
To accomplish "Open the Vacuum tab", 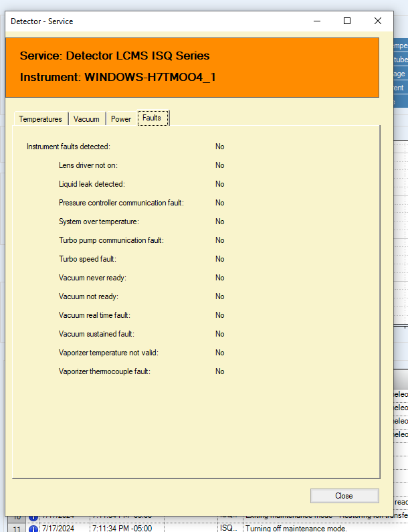I will pos(86,119).
